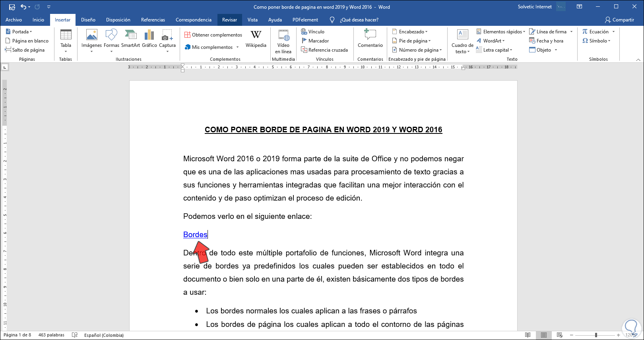Switch to Print Layout view
This screenshot has width=644, height=340.
544,335
